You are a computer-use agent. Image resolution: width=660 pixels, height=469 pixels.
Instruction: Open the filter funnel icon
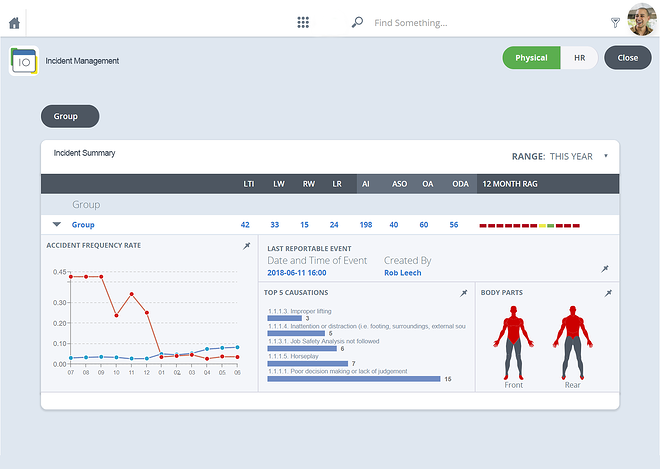click(615, 23)
